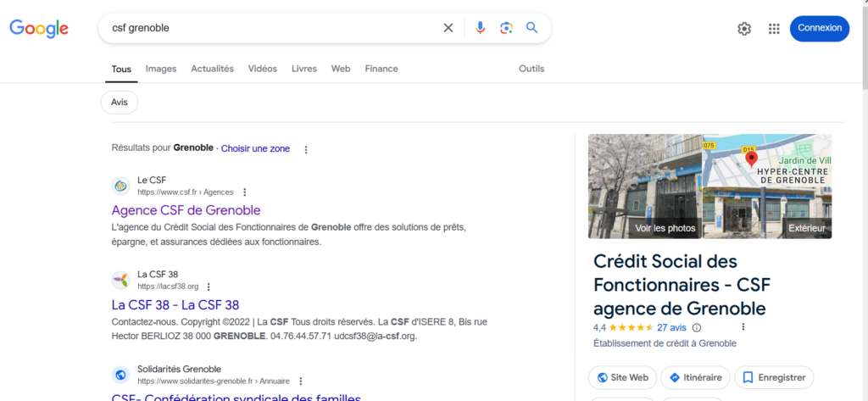The image size is (868, 401).
Task: Open the settings gear icon
Action: point(744,29)
